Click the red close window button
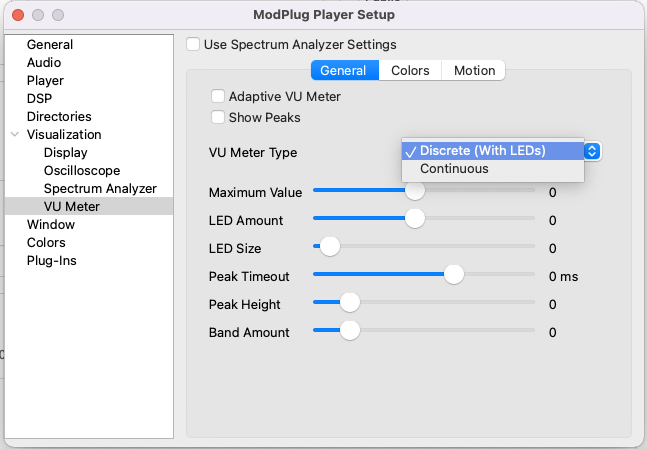Image resolution: width=647 pixels, height=449 pixels. 18,15
